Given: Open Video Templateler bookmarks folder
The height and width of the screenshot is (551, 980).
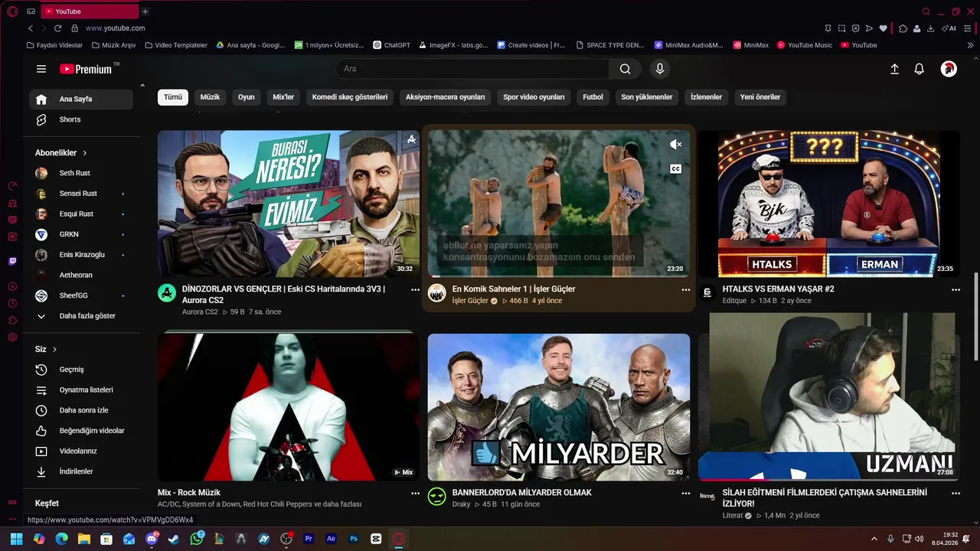Looking at the screenshot, I should 175,45.
